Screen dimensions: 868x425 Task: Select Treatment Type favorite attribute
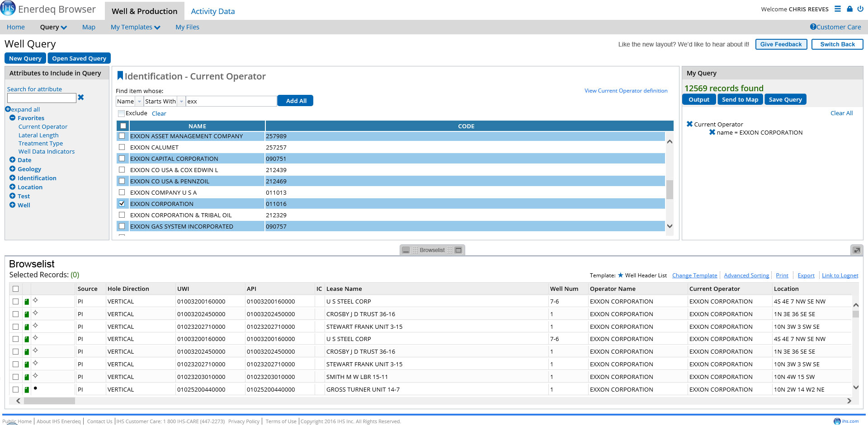41,143
